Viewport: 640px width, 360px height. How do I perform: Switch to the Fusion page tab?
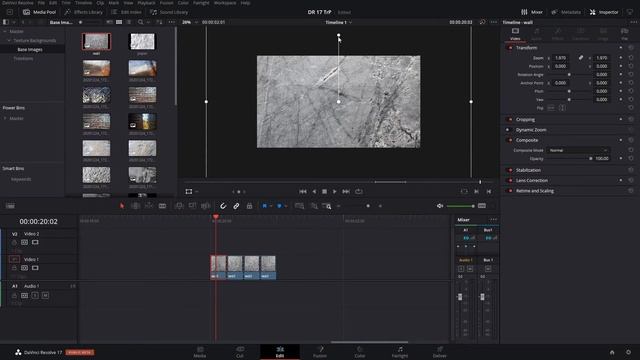[x=320, y=352]
